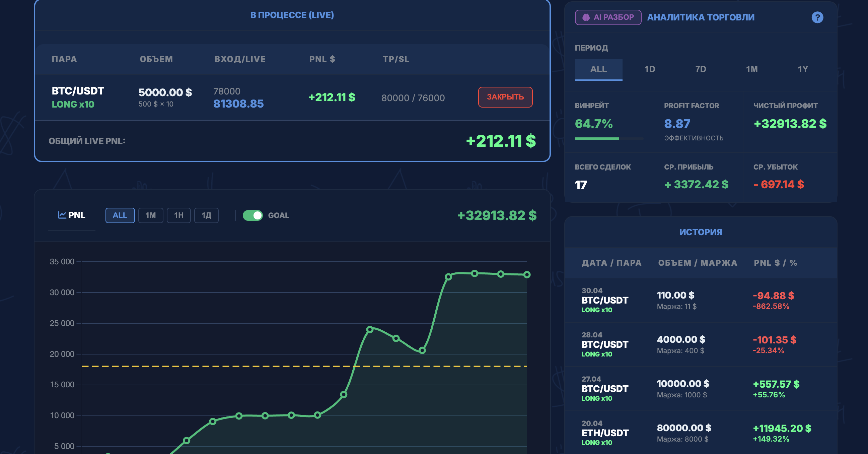868x454 pixels.
Task: Click the chart total +32913.82 $
Action: 497,215
